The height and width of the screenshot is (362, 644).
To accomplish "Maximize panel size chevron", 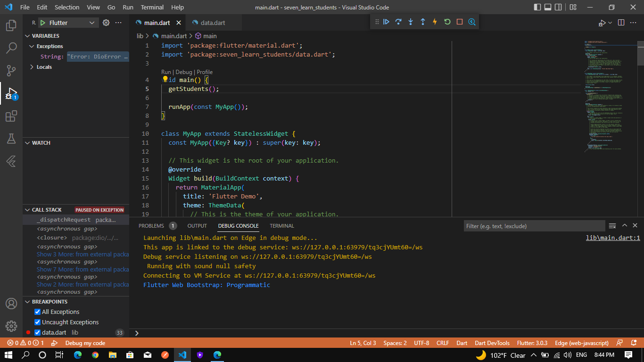I will (x=625, y=226).
